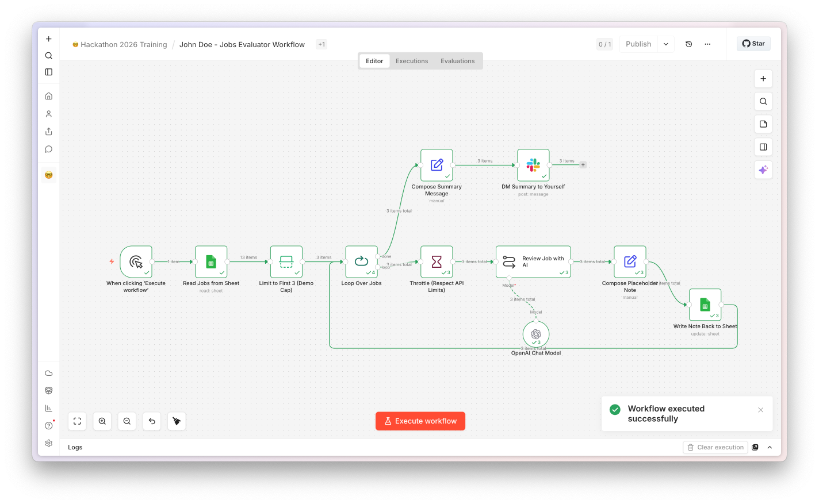
Task: Open the three-dot workflow options menu
Action: pos(707,44)
